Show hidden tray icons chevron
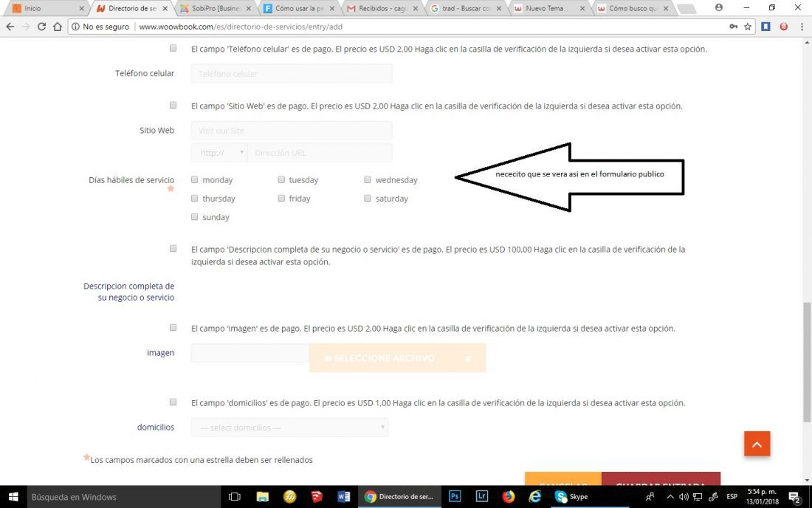This screenshot has width=812, height=508. 670,497
